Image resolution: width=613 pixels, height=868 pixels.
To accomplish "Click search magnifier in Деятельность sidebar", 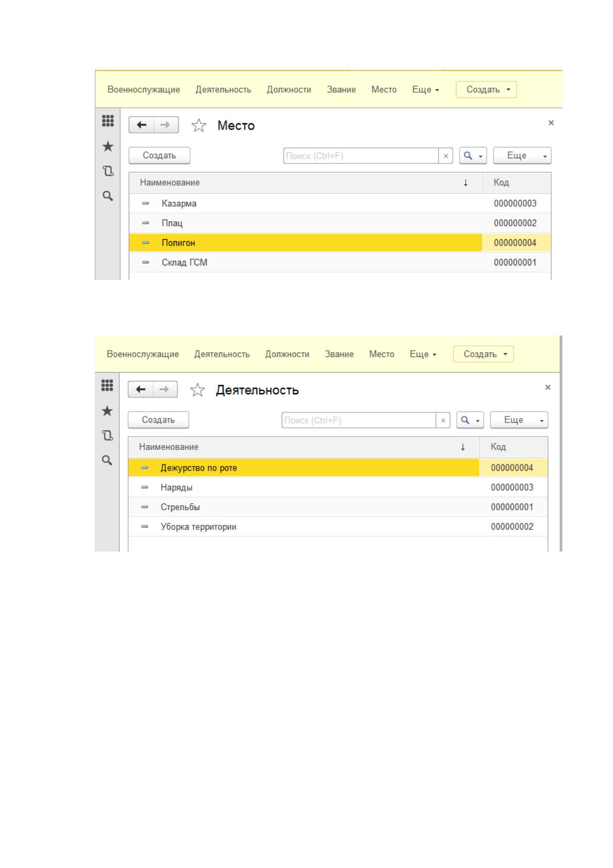I will [x=107, y=460].
